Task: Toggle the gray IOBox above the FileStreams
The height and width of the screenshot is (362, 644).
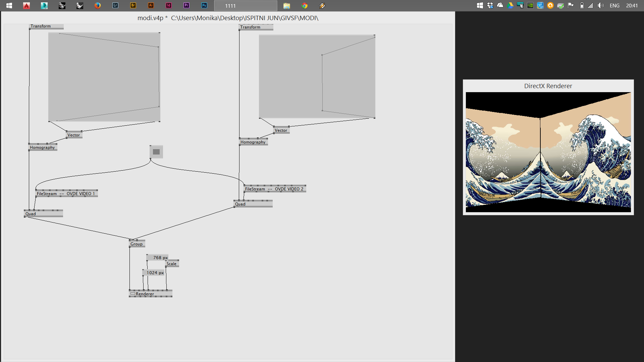Action: (x=156, y=152)
